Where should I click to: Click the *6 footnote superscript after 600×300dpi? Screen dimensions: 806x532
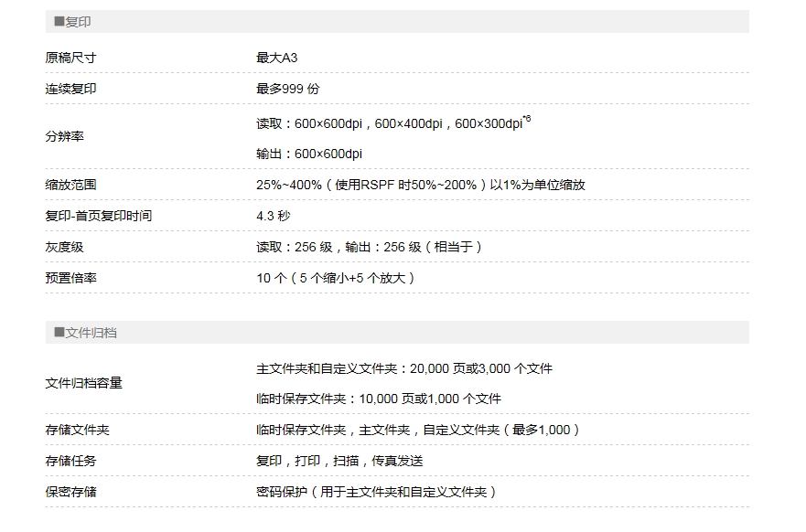(527, 118)
